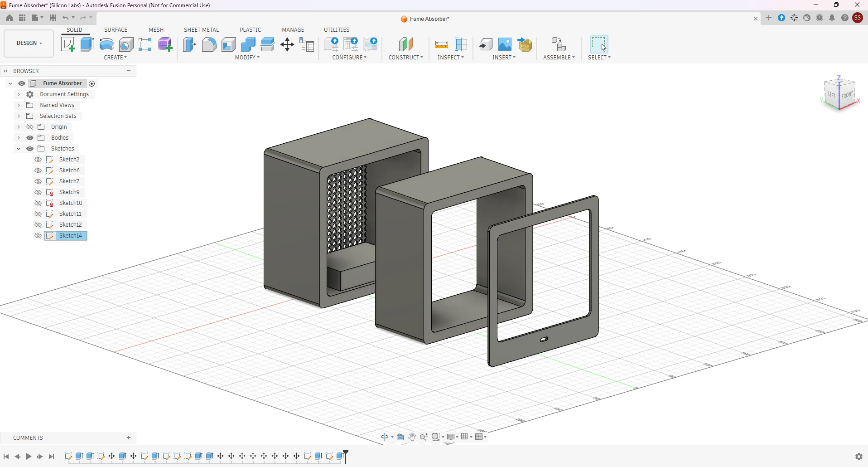Toggle visibility of Sketch2

[38, 160]
